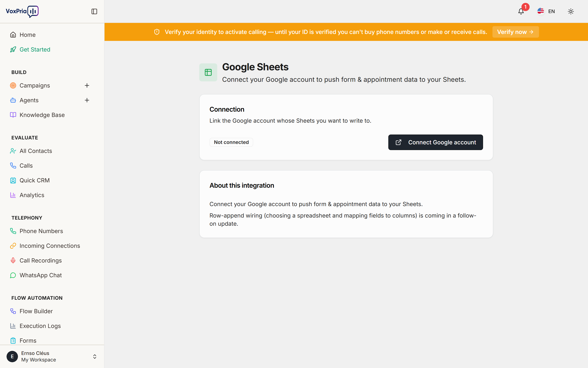
Task: Click the Call Recordings microphone icon
Action: [13, 260]
